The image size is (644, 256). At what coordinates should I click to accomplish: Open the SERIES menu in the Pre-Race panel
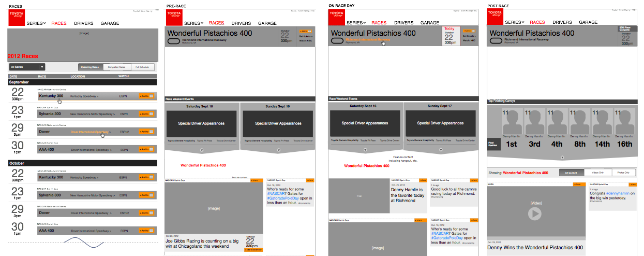point(194,23)
